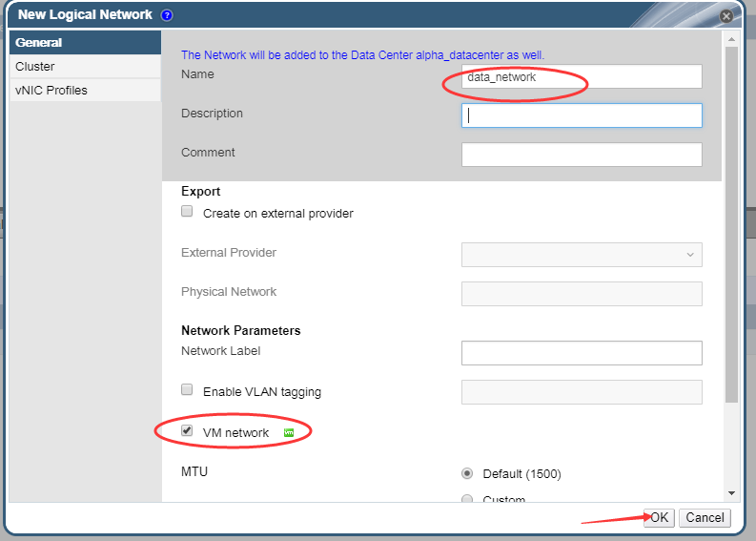Select the General tab
This screenshot has height=541, width=756.
click(85, 43)
